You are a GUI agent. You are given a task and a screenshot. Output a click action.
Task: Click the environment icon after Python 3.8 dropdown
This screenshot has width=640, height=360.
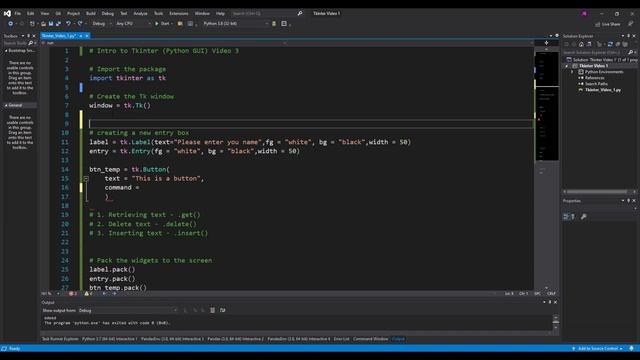point(274,24)
